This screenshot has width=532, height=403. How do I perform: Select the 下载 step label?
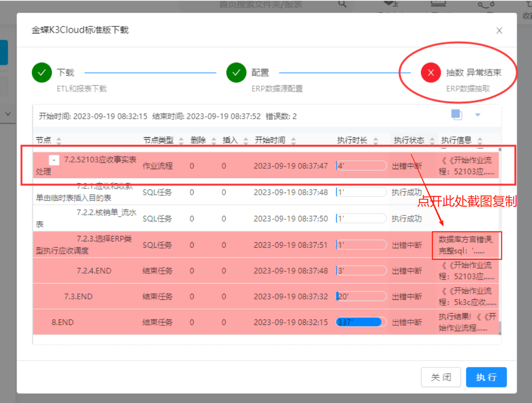(x=66, y=73)
